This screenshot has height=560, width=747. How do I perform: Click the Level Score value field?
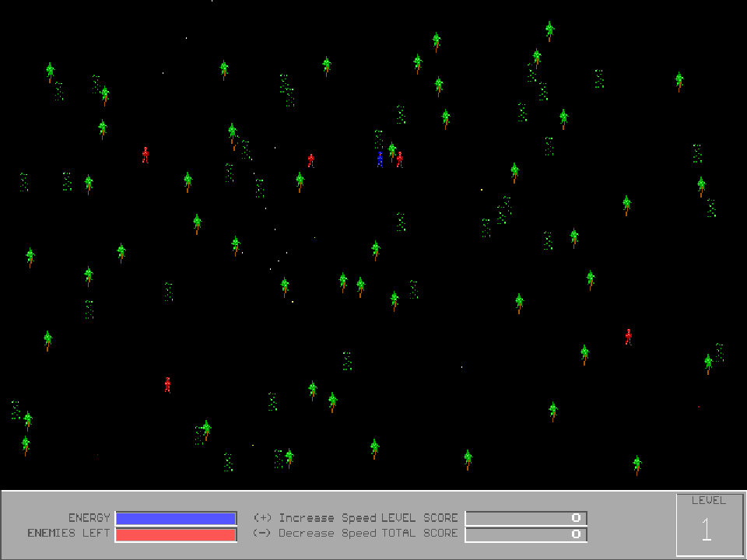(526, 518)
